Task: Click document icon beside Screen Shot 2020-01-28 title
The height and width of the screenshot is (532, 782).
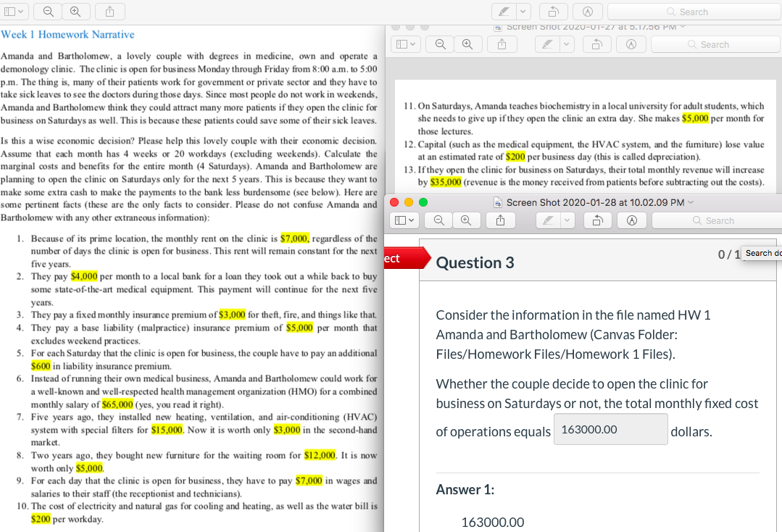Action: click(497, 202)
